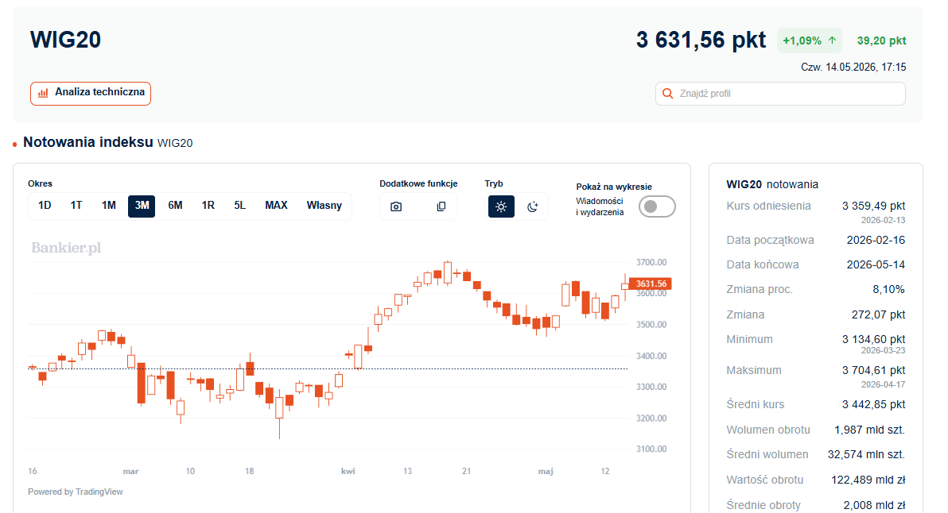Click the 39,20 pkt point change
948x513 pixels.
pyautogui.click(x=881, y=40)
